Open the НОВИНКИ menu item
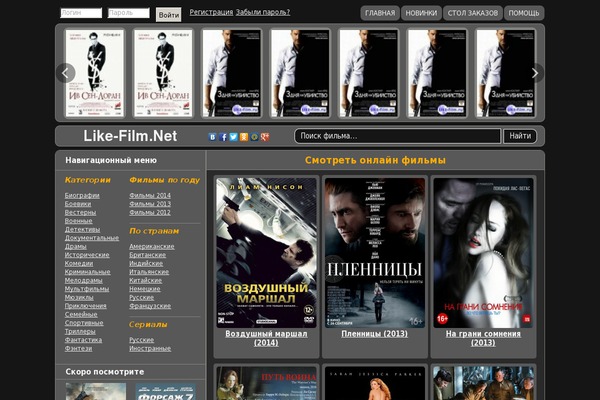 pos(421,13)
